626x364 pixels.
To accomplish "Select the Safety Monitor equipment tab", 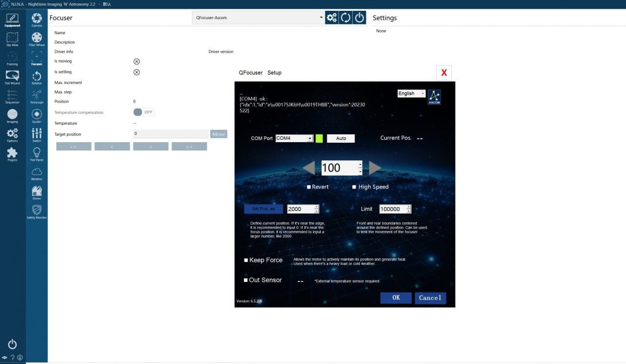I will (x=37, y=212).
